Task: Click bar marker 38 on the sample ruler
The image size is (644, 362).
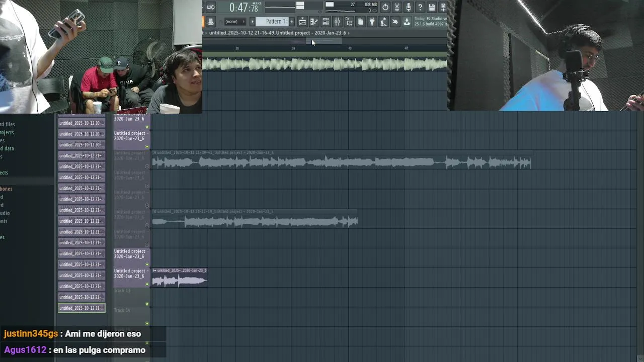Action: (x=237, y=48)
